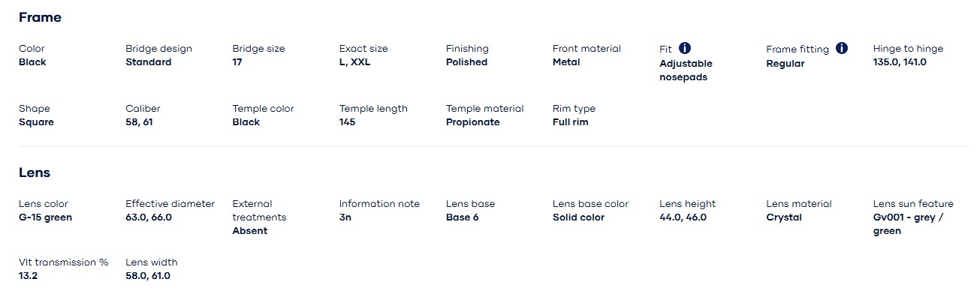Click the Color value Black

coord(32,62)
